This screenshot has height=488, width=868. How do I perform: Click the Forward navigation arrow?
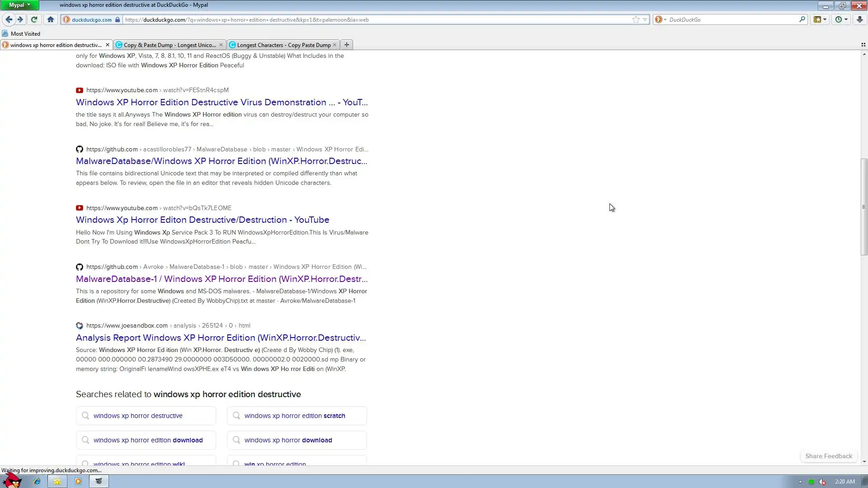tap(20, 19)
